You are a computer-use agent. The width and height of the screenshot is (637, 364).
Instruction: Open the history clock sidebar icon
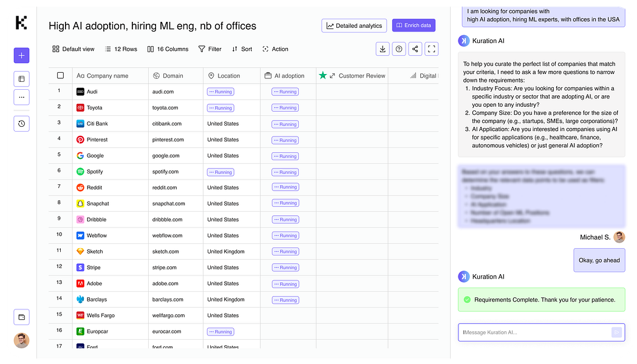[21, 124]
